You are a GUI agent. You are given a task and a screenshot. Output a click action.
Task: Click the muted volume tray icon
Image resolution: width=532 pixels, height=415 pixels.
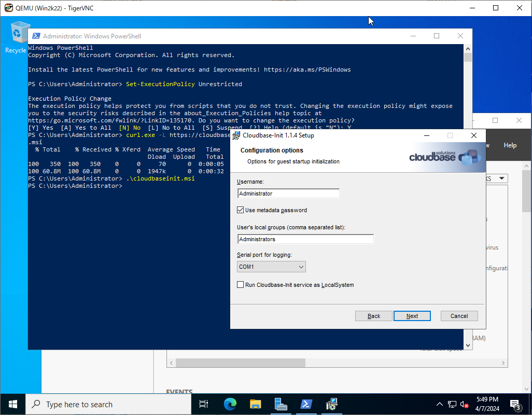[x=465, y=404]
